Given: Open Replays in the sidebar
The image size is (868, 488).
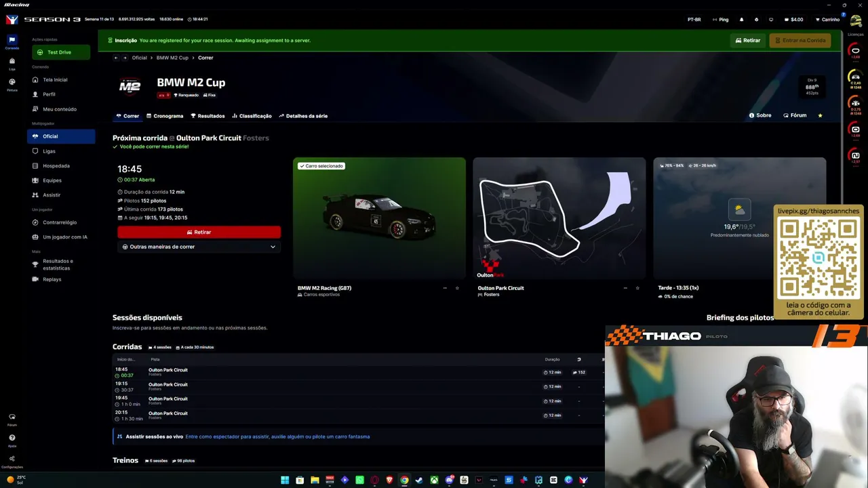Looking at the screenshot, I should tap(61, 279).
